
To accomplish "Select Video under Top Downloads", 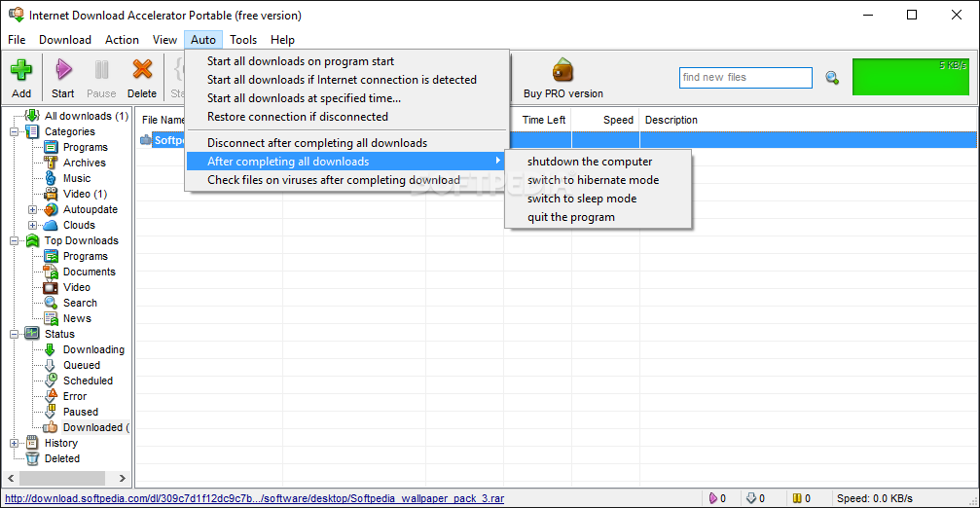I will point(76,287).
